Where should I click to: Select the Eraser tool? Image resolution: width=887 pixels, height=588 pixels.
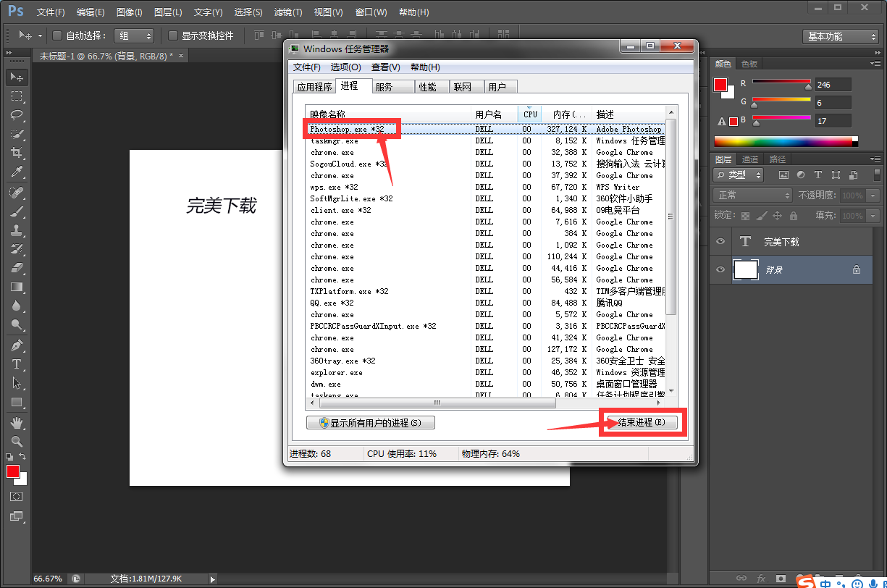point(17,268)
